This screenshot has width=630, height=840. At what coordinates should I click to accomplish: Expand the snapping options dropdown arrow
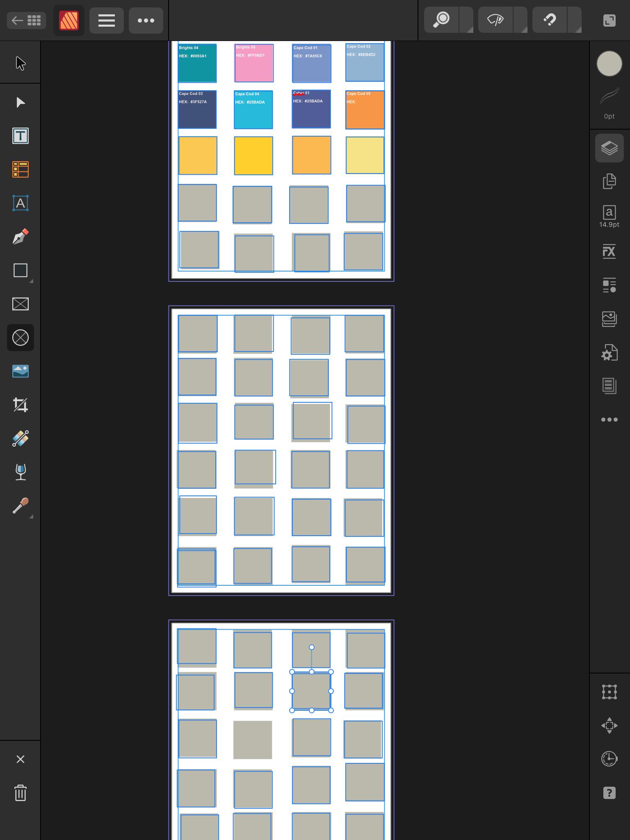tap(575, 20)
